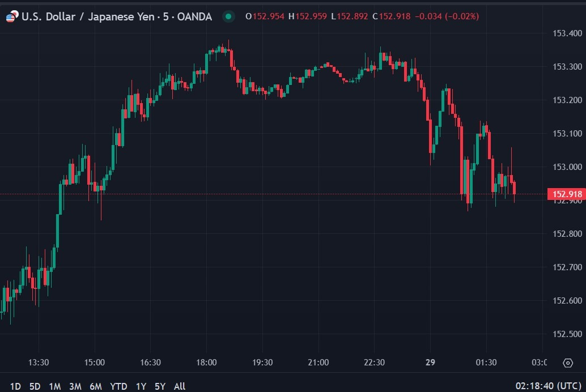Click the USD/JPY flag symbol icon

coord(12,16)
